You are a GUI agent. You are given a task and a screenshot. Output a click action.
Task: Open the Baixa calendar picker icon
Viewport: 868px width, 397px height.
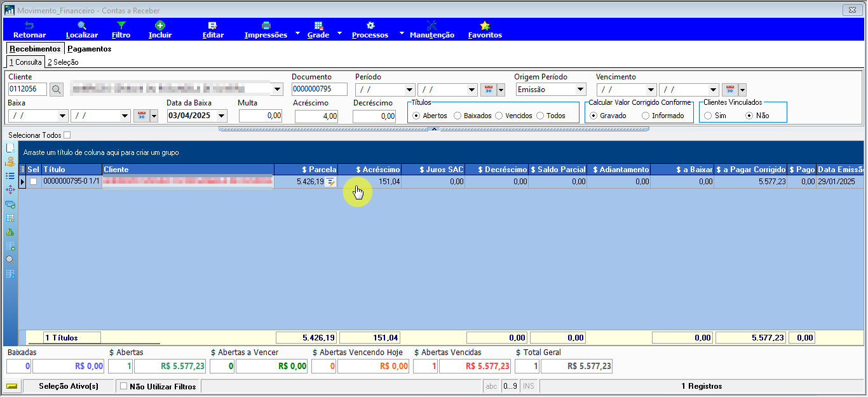141,116
